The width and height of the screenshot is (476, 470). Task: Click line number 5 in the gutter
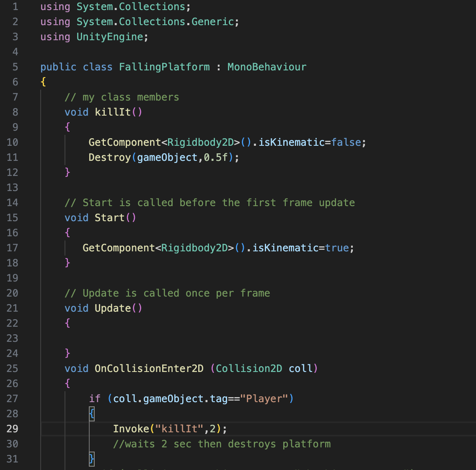(x=15, y=67)
